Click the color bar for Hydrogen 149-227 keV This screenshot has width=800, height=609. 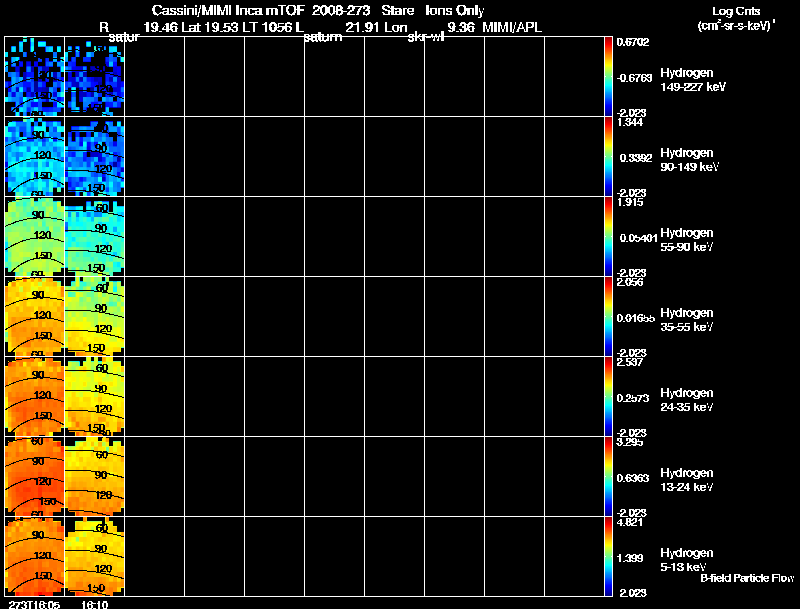click(608, 77)
